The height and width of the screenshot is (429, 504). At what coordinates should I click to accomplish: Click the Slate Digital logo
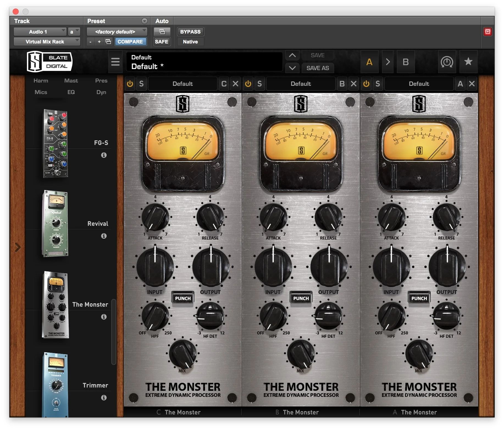49,62
